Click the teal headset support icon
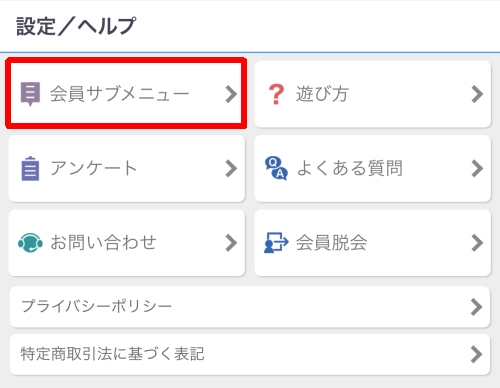The image size is (500, 388). [30, 243]
